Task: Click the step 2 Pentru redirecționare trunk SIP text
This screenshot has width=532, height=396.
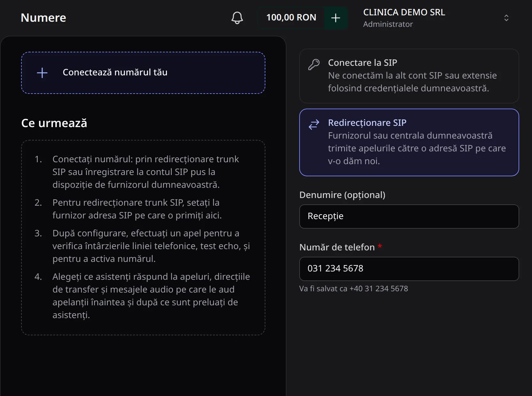Action: point(137,209)
